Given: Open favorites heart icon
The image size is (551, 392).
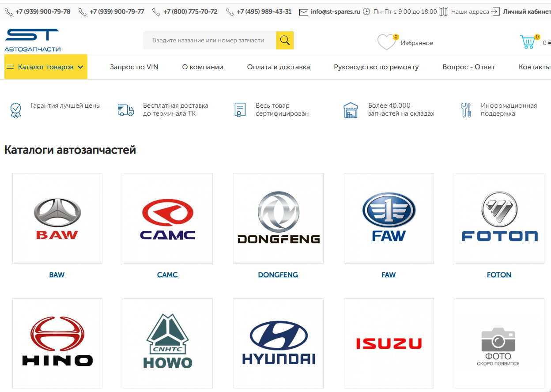Looking at the screenshot, I should [x=387, y=42].
